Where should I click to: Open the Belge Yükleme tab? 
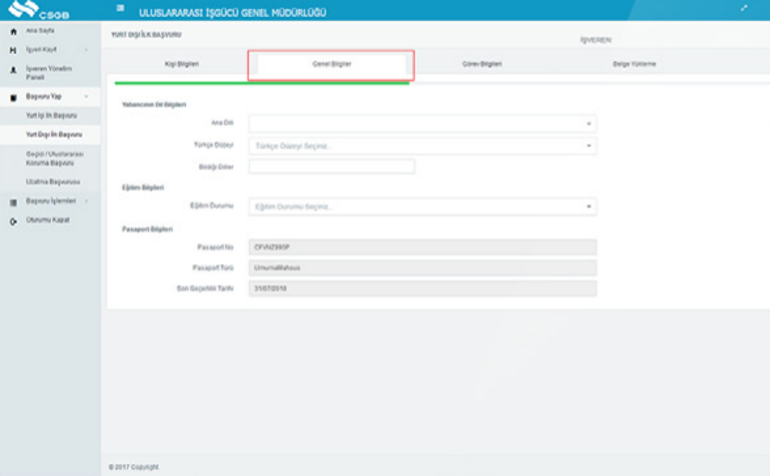pos(634,64)
